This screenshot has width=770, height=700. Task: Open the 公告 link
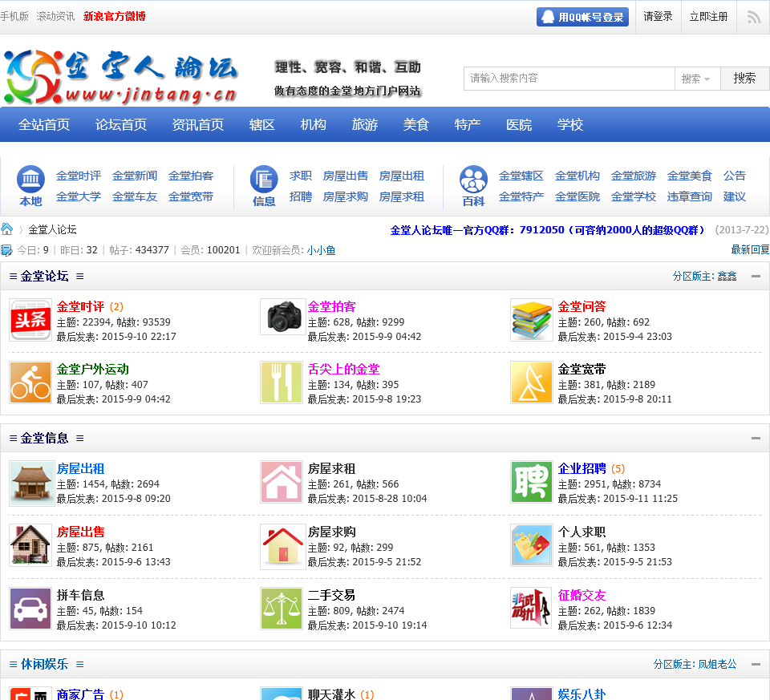pos(735,176)
